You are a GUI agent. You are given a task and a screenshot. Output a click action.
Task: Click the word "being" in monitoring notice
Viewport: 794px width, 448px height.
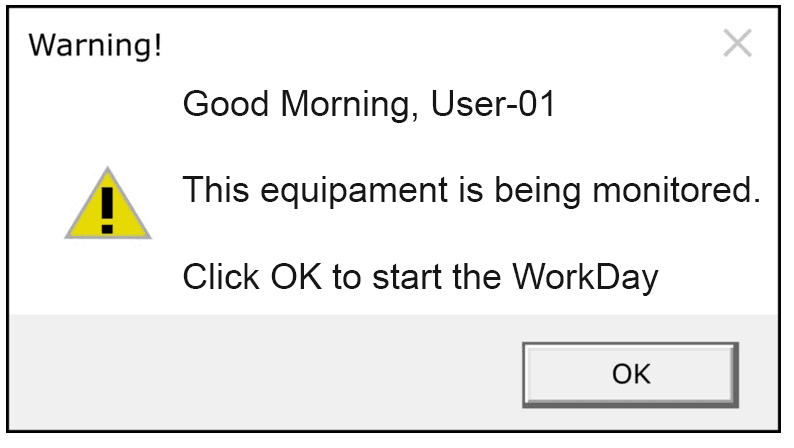(x=537, y=192)
